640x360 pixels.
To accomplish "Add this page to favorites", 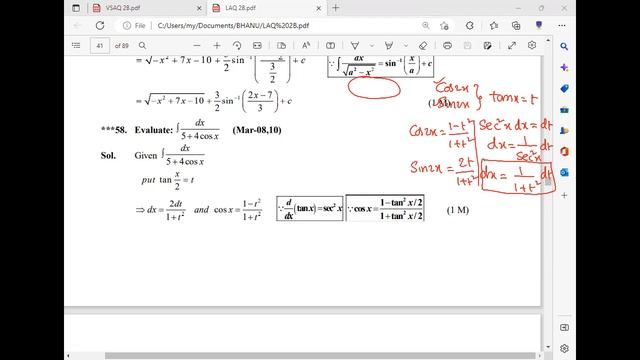I will pos(444,26).
